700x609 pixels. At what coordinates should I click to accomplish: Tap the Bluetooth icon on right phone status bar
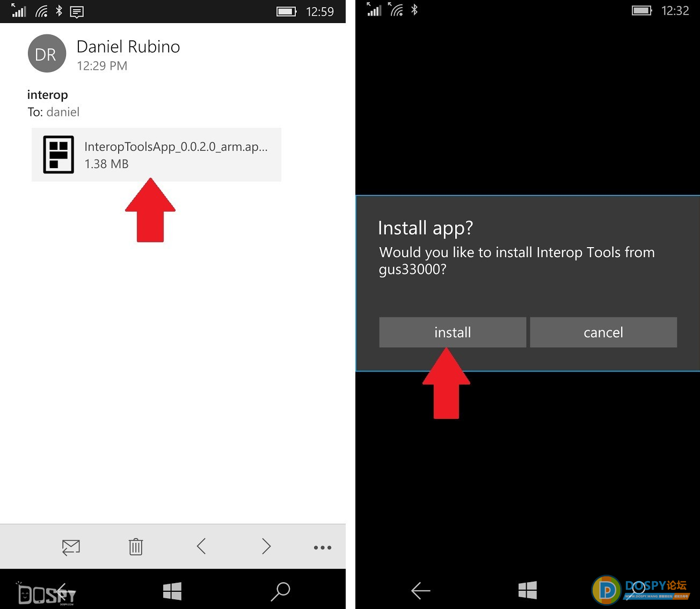click(x=414, y=10)
